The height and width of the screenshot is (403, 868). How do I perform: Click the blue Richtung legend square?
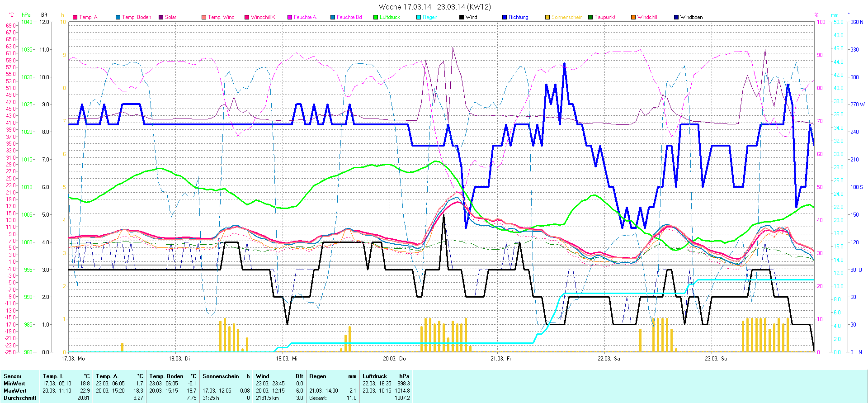[x=505, y=17]
